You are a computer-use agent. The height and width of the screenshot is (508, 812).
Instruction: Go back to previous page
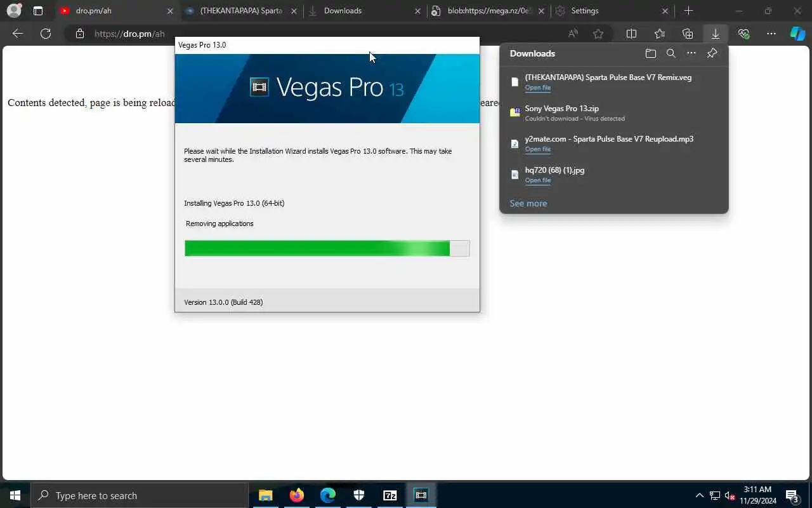18,34
